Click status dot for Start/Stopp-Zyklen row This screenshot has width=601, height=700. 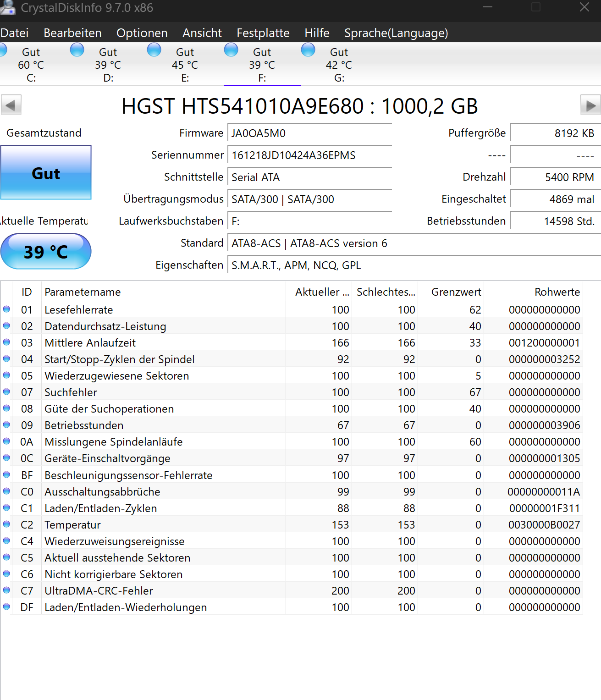coord(6,358)
